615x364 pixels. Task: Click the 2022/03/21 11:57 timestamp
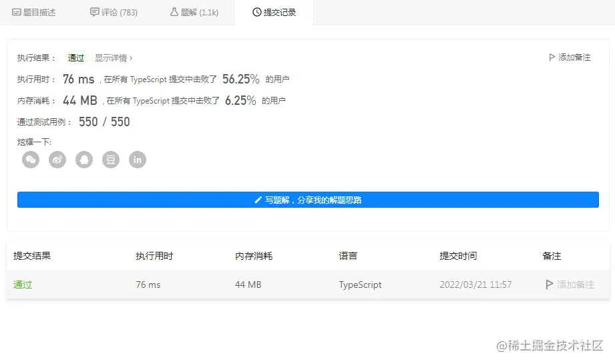pos(475,285)
